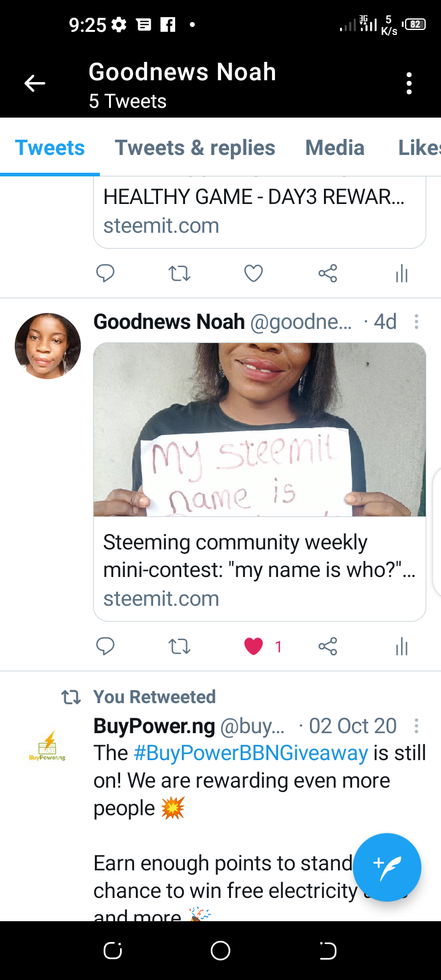Retweet the mini-contest tweet

(179, 646)
